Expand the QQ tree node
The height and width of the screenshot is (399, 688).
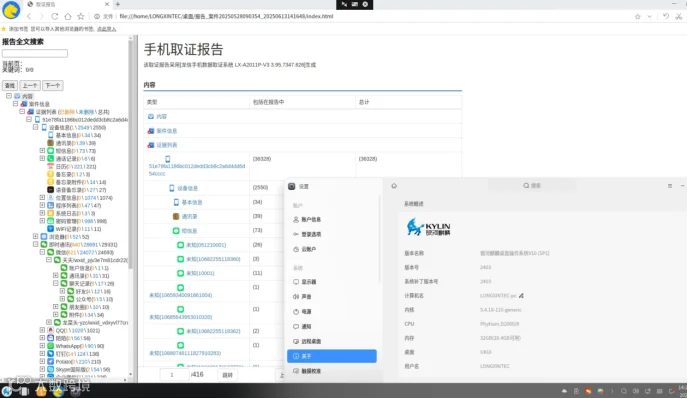click(x=42, y=331)
